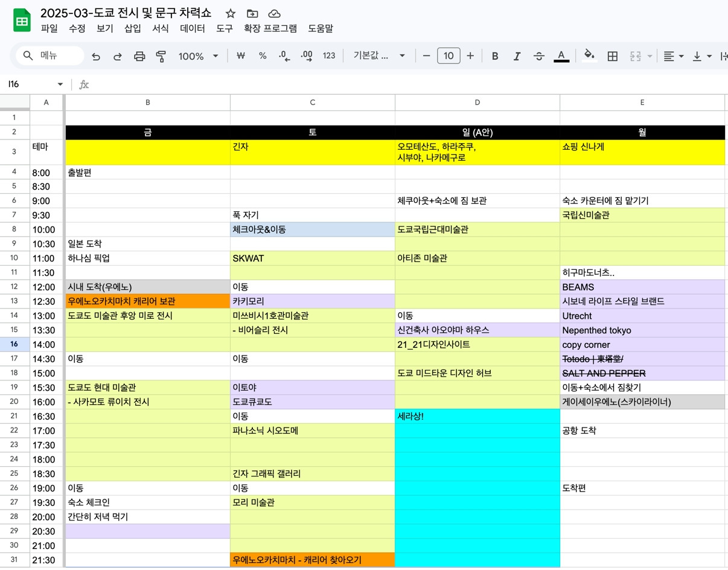The height and width of the screenshot is (570, 728).
Task: Click the redo arrow
Action: (x=118, y=56)
